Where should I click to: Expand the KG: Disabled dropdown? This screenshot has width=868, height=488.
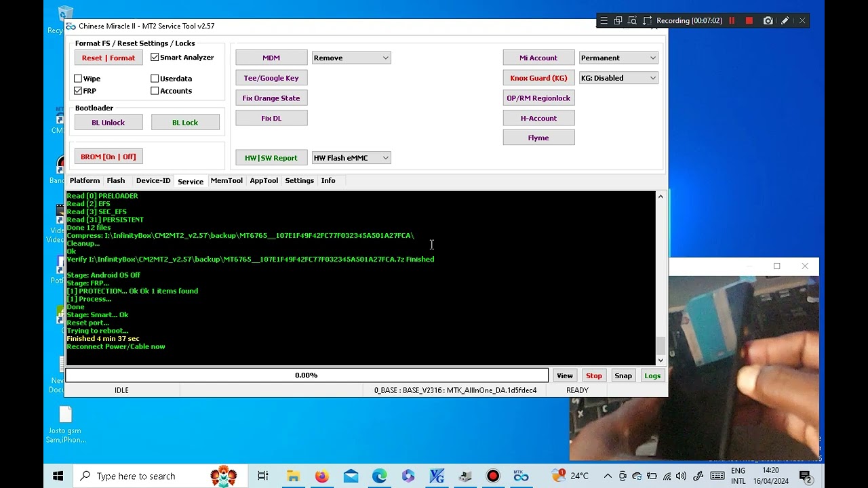[653, 77]
